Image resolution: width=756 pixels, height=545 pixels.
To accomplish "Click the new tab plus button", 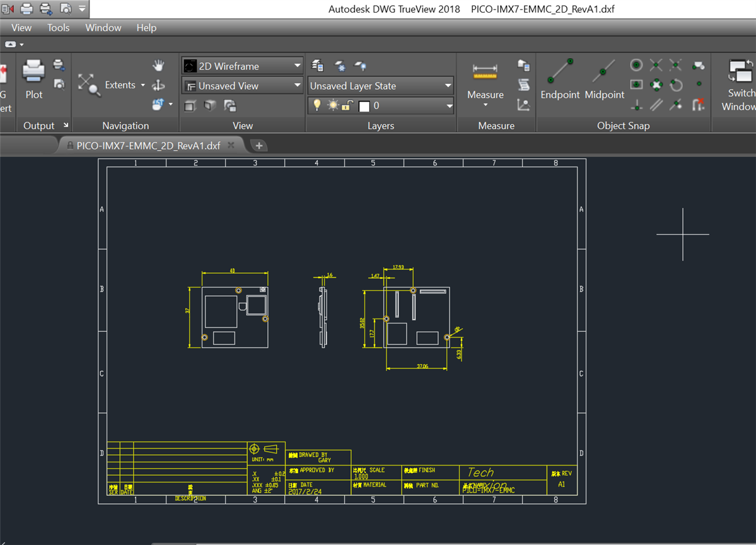I will coord(259,146).
